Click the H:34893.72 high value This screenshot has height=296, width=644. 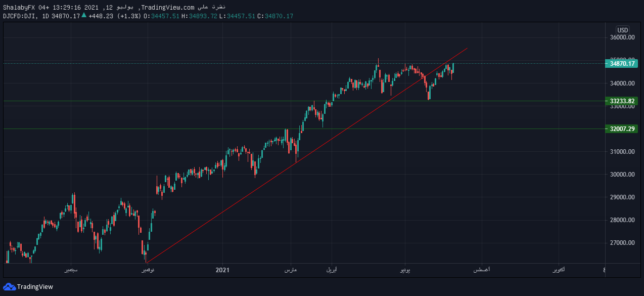pyautogui.click(x=200, y=16)
